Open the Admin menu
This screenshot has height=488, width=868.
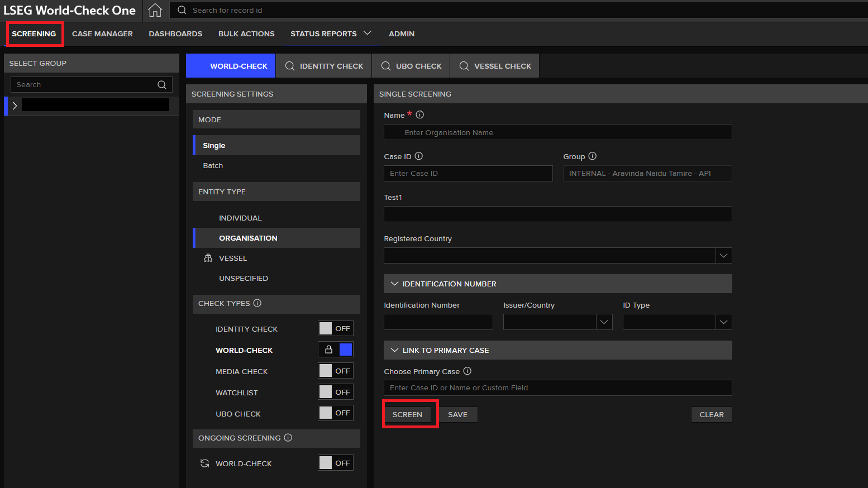(402, 34)
